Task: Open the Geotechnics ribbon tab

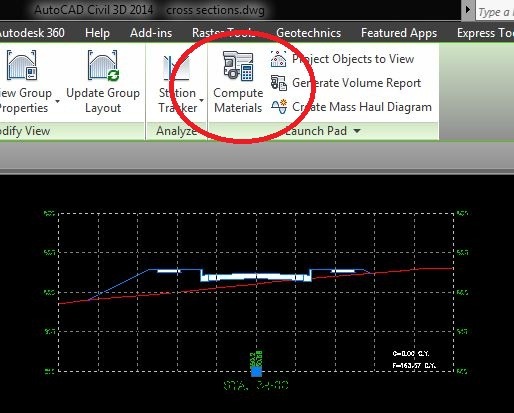Action: 308,33
